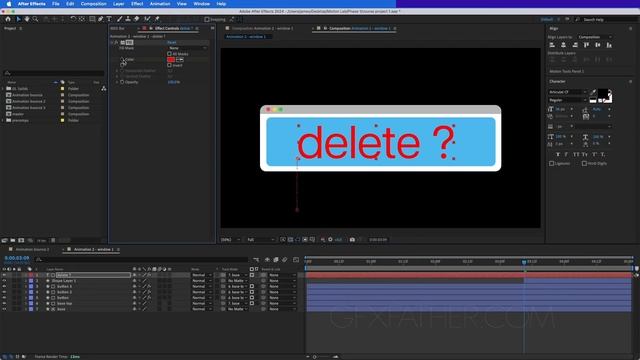Enable the Snapping checkbox
The image size is (640, 360).
(x=207, y=19)
